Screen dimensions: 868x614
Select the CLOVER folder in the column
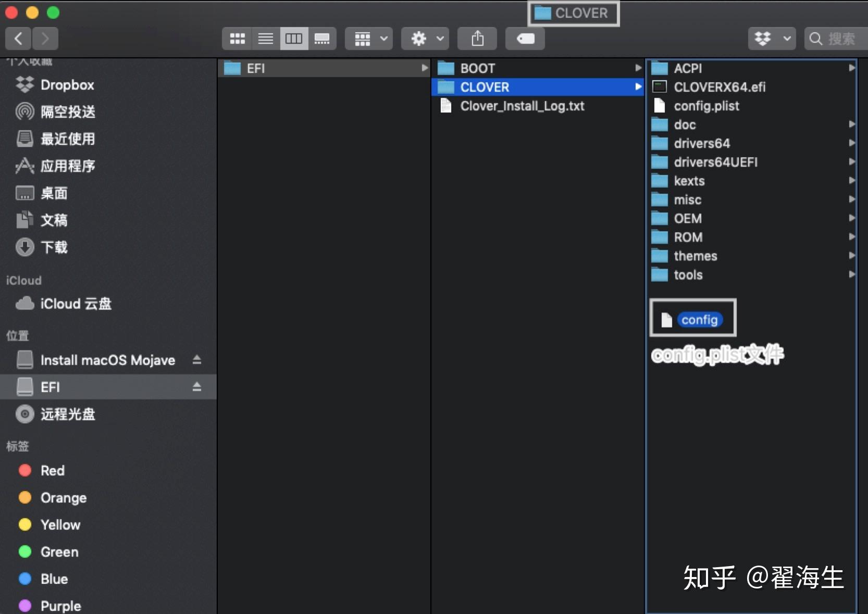538,87
